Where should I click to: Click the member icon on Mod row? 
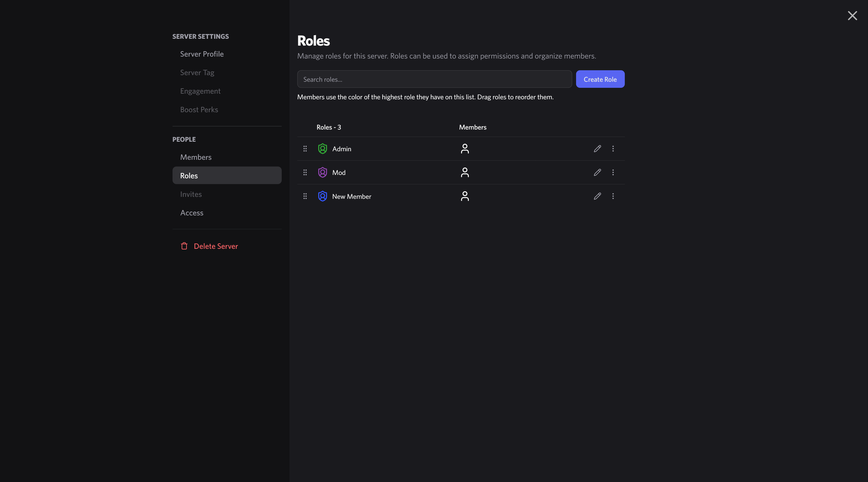[465, 172]
